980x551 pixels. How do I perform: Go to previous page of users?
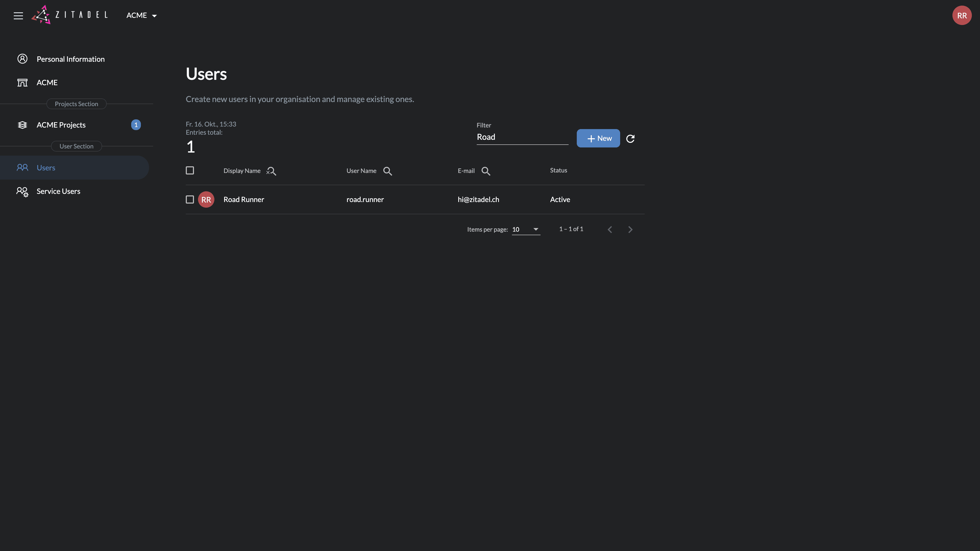610,229
